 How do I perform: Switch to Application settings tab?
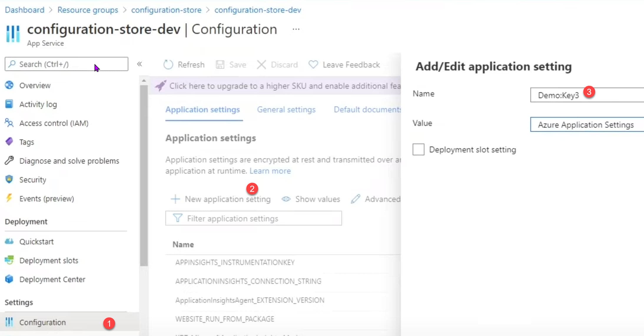[203, 110]
